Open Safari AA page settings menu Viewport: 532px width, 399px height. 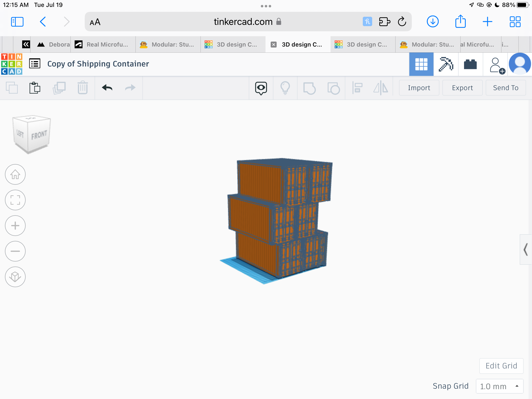tap(95, 22)
